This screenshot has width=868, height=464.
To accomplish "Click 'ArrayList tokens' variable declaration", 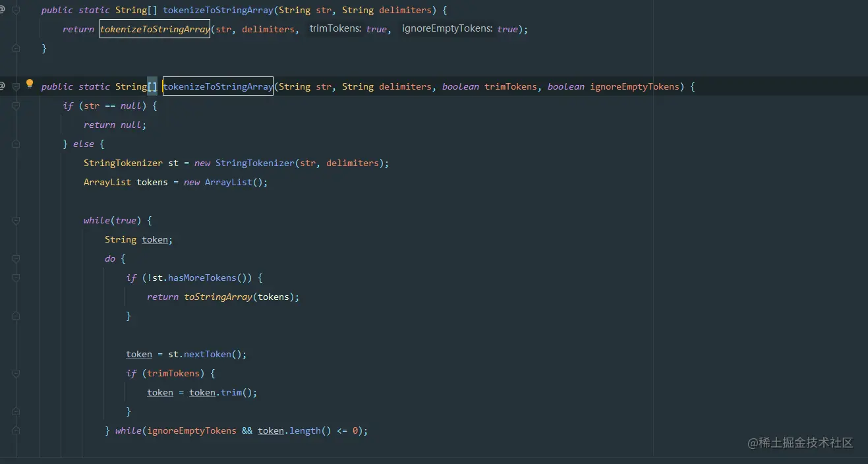I will 126,182.
